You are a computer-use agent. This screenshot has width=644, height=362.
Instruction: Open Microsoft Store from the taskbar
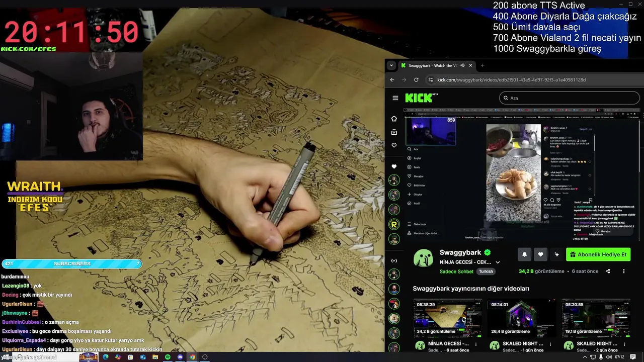pyautogui.click(x=130, y=357)
